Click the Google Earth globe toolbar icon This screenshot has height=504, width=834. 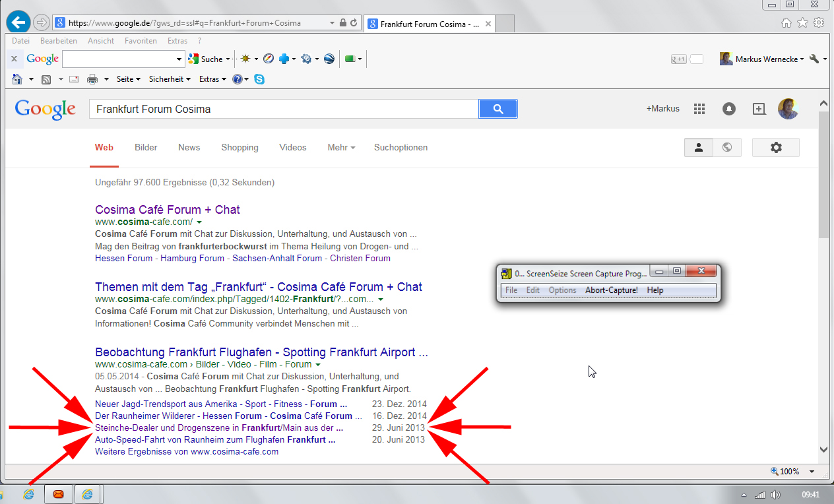(x=329, y=59)
